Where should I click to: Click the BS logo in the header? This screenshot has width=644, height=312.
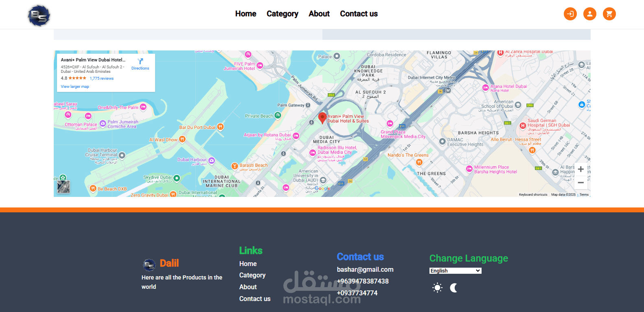click(39, 16)
